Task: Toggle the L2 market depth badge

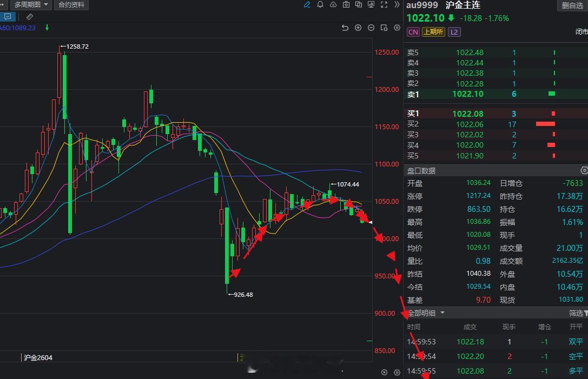Action: [x=454, y=32]
